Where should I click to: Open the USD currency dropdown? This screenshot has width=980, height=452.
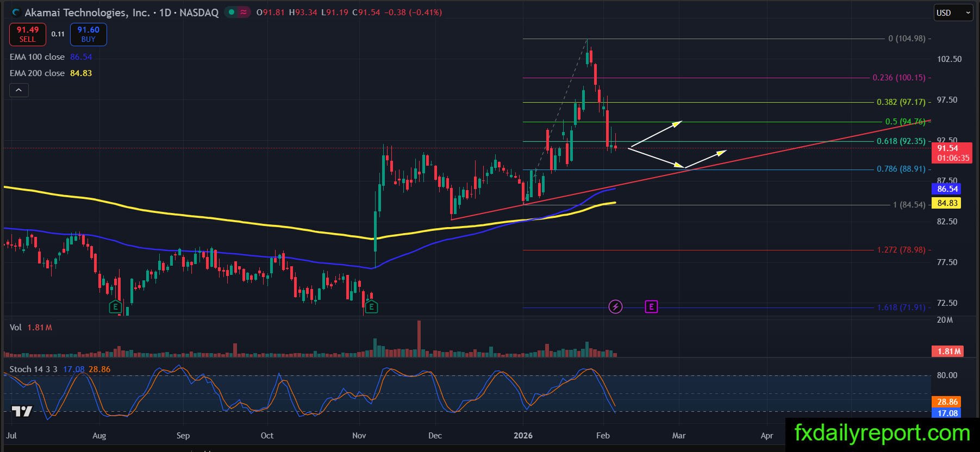(953, 13)
